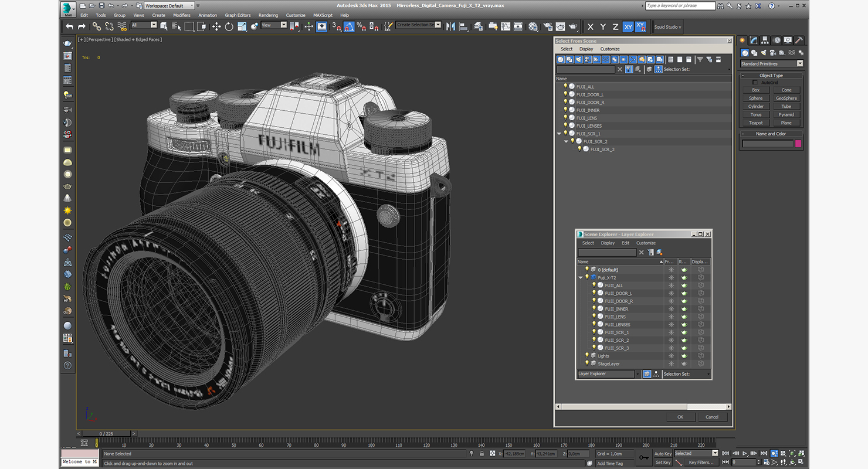Enable the AutoGrid checkbox

(x=755, y=83)
